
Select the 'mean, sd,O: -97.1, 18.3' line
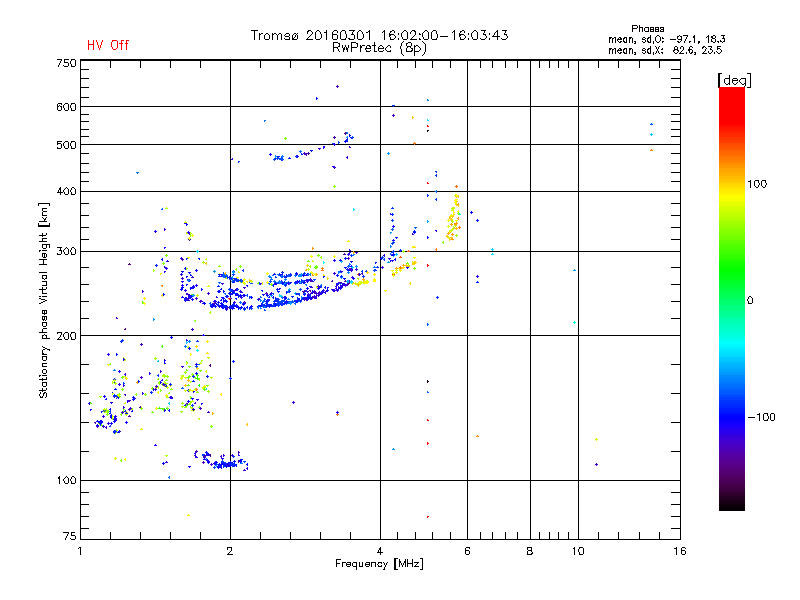[x=666, y=39]
